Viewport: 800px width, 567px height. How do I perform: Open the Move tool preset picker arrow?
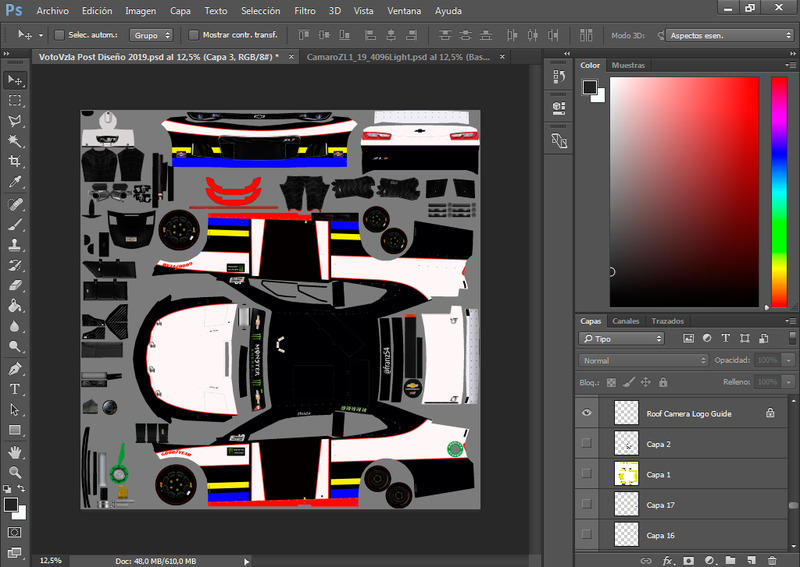(41, 35)
